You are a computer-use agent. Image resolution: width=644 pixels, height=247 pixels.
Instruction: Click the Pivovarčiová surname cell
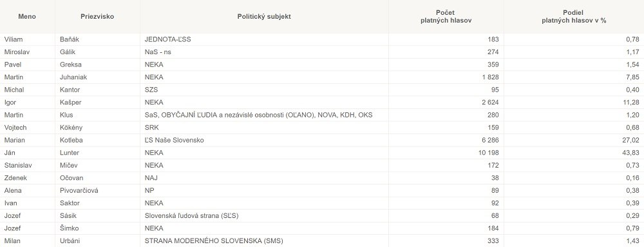[97, 191]
